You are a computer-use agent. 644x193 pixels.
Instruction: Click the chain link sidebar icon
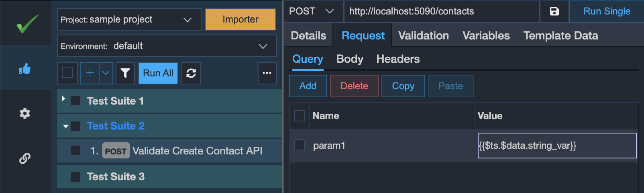pyautogui.click(x=25, y=158)
